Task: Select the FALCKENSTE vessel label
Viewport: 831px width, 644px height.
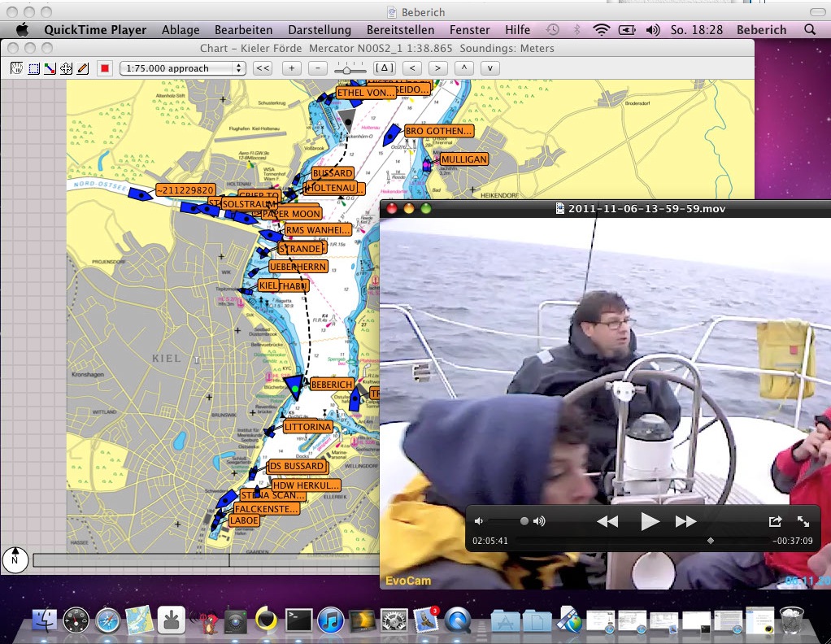Action: click(x=267, y=509)
